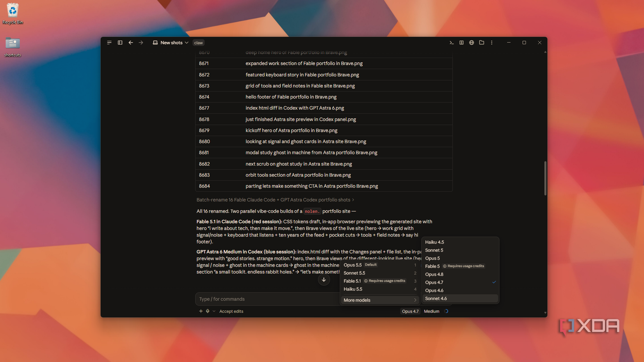Choose Sonnet 4.6 in submenu

pos(460,298)
